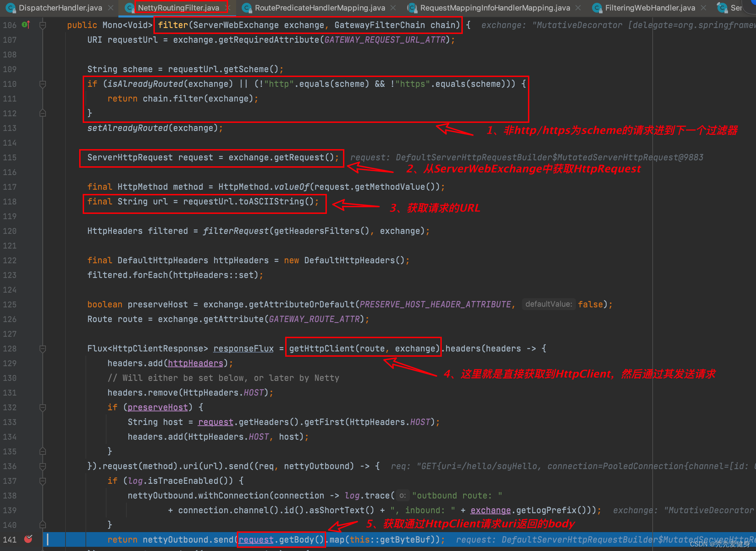The width and height of the screenshot is (756, 551).
Task: Click the RequestMappingInfoHandlerMapping.java class file icon
Action: click(412, 8)
